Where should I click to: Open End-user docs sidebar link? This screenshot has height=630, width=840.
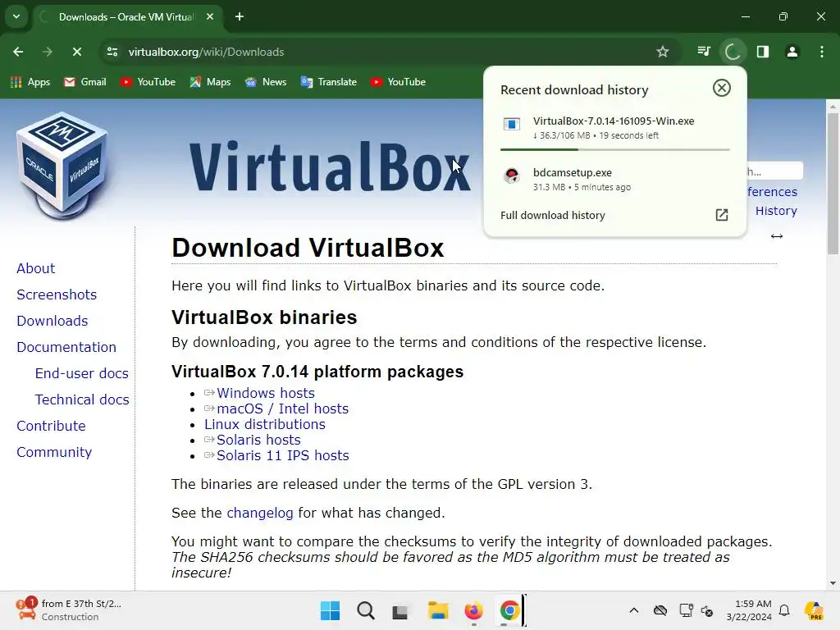click(82, 373)
